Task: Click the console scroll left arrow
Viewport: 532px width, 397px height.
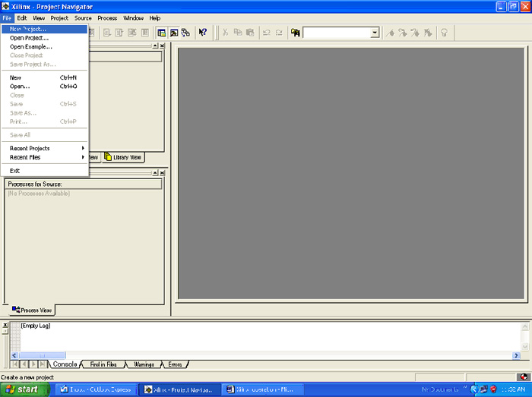Action: click(x=14, y=355)
